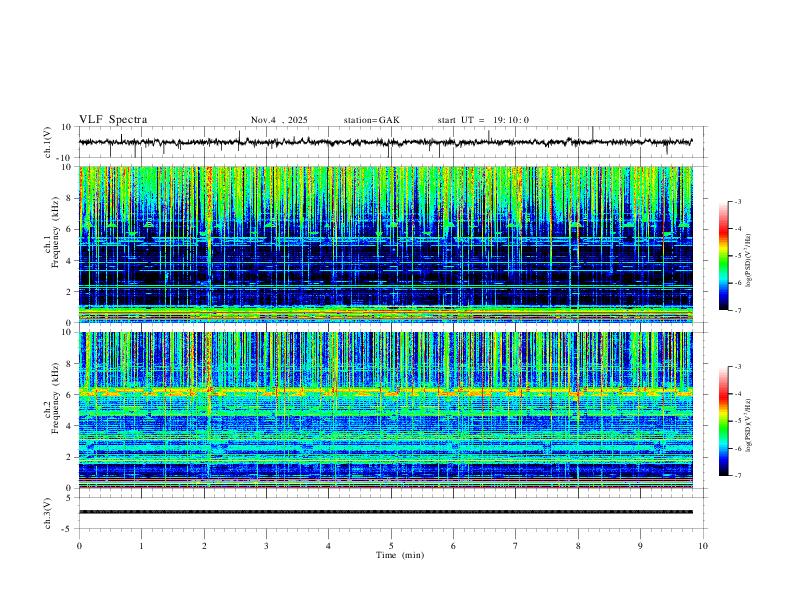
Task: Click the "8" kHz tick on ch.2 frequency axis
Action: (x=70, y=364)
